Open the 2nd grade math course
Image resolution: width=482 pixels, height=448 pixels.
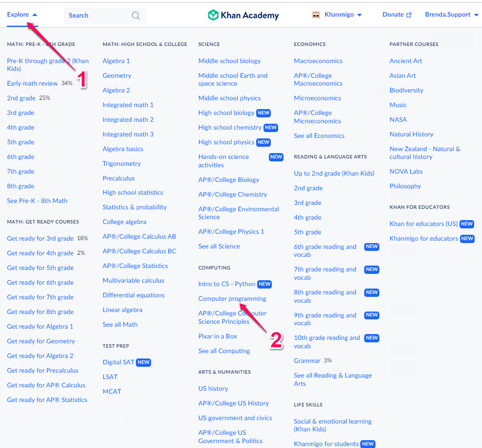tap(21, 98)
